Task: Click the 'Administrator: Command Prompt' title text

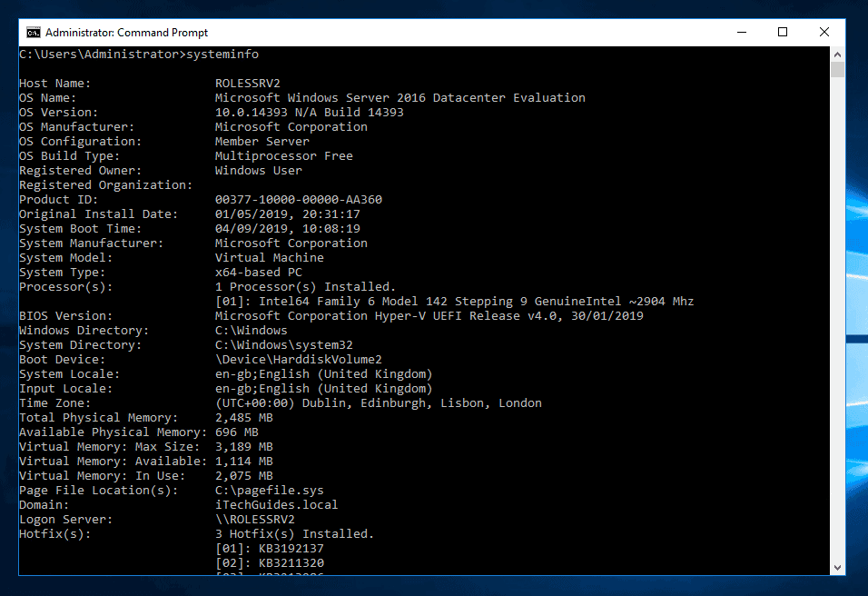Action: pyautogui.click(x=126, y=33)
